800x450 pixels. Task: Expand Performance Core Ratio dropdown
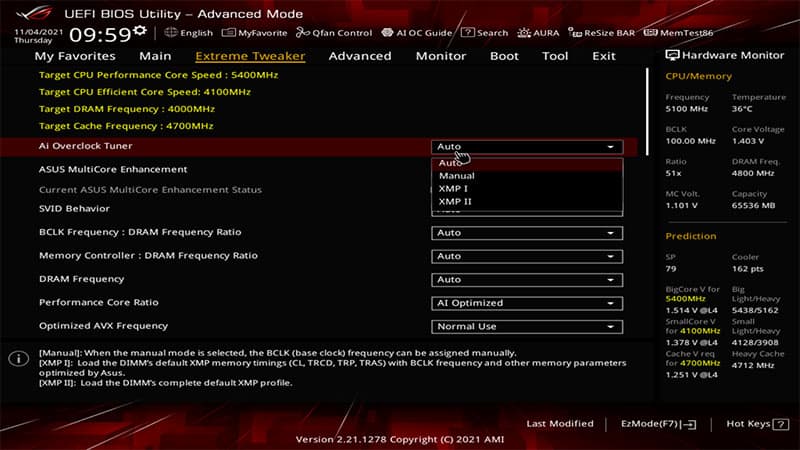[x=527, y=303]
